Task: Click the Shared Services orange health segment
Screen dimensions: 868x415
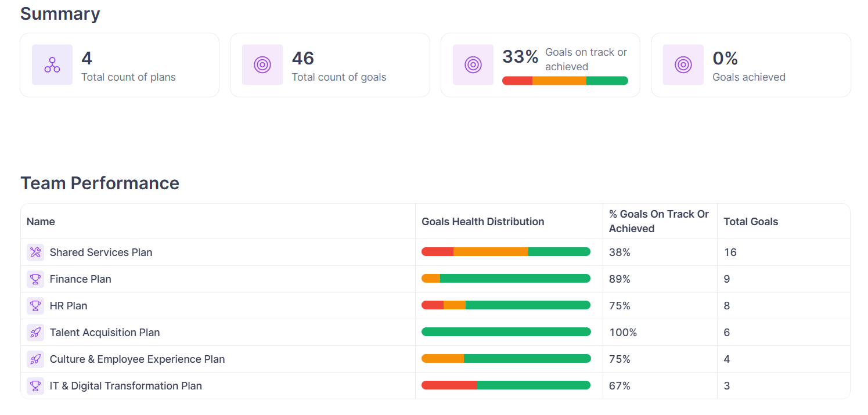Action: click(491, 252)
